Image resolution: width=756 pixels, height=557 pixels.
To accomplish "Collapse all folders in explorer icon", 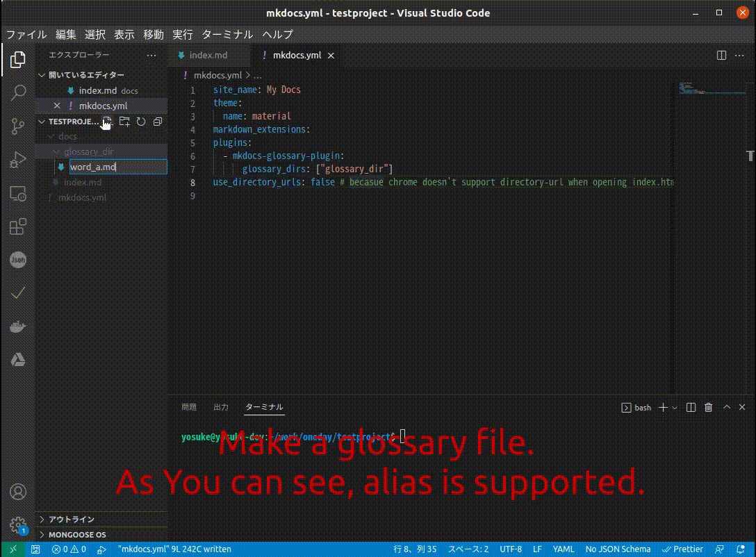I will pos(158,122).
